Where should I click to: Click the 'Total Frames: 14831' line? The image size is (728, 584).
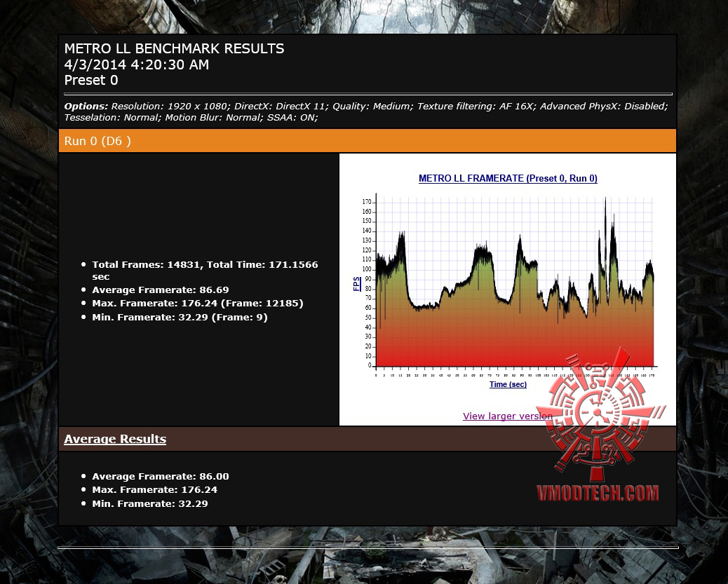click(x=205, y=271)
